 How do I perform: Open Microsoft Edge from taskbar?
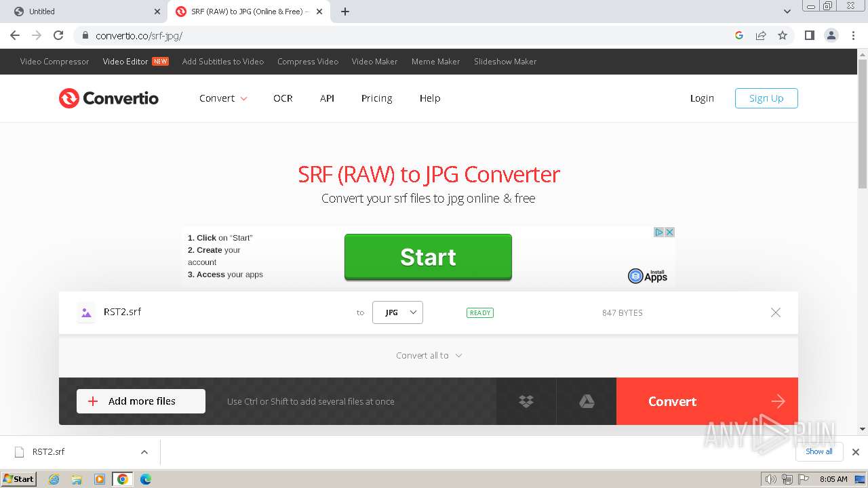[x=145, y=479]
